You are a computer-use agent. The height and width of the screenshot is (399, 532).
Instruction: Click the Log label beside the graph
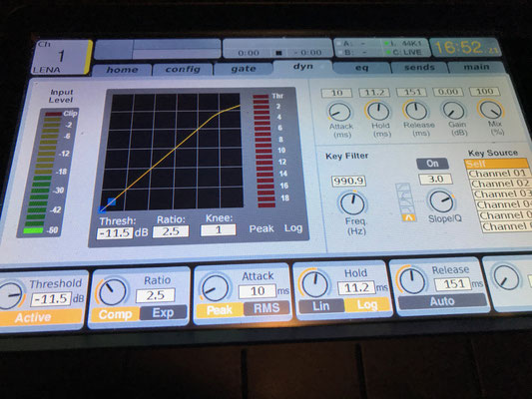coord(293,228)
